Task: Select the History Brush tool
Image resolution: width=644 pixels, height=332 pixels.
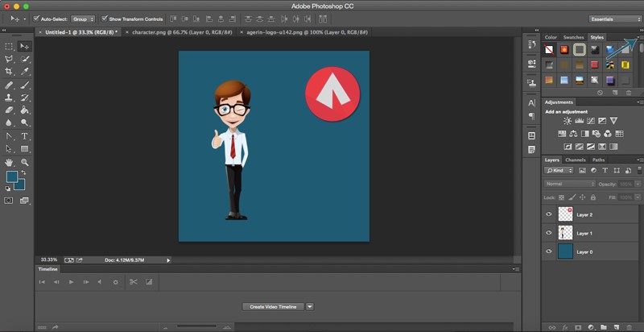Action: coord(25,98)
